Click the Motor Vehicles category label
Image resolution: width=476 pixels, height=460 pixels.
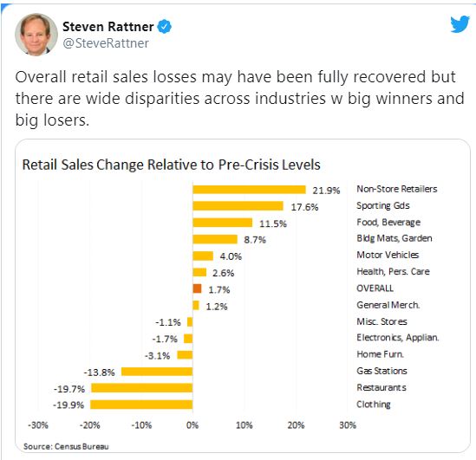pos(388,255)
